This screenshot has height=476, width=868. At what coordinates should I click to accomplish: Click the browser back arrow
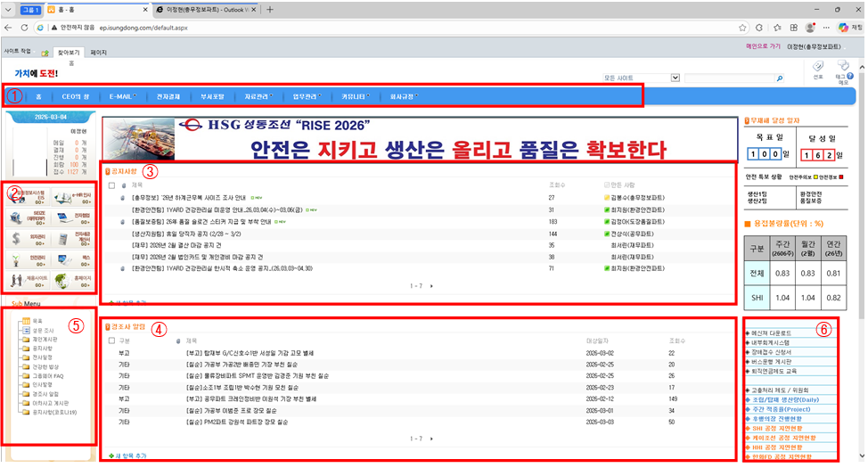pos(8,27)
